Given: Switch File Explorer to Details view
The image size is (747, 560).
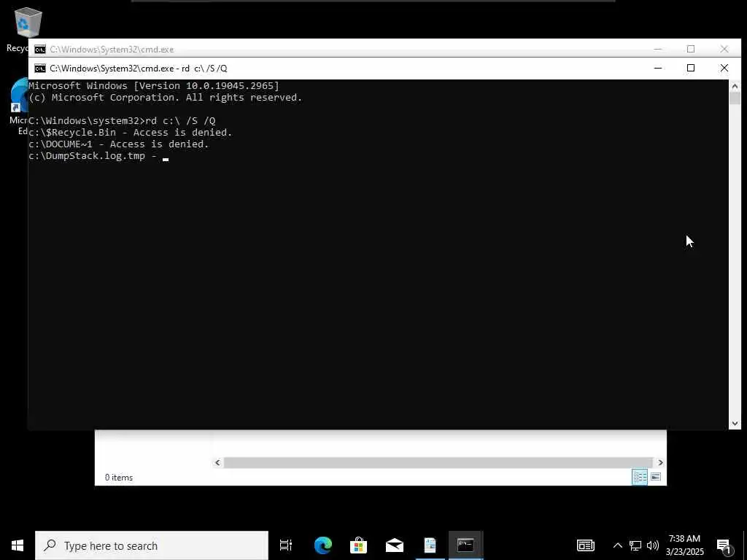Looking at the screenshot, I should click(640, 477).
